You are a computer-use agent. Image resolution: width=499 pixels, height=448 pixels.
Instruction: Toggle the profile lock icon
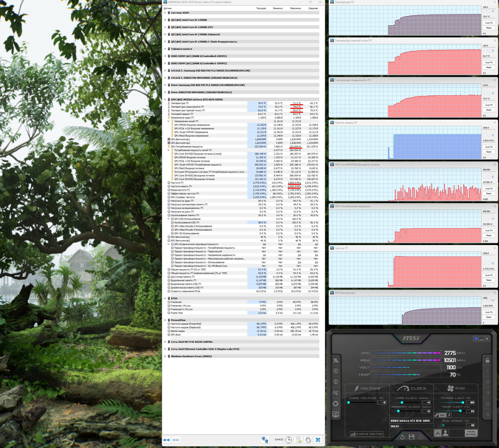coord(487,360)
